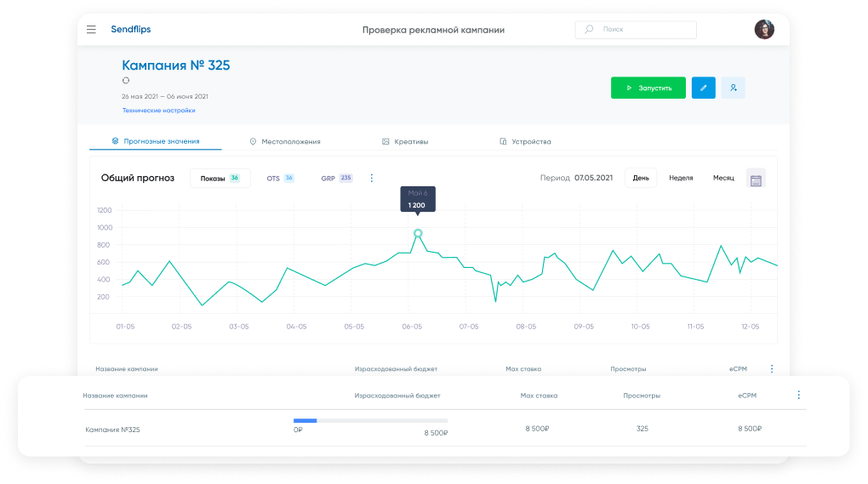Open the Технические настройки link
The height and width of the screenshot is (484, 868).
point(159,111)
